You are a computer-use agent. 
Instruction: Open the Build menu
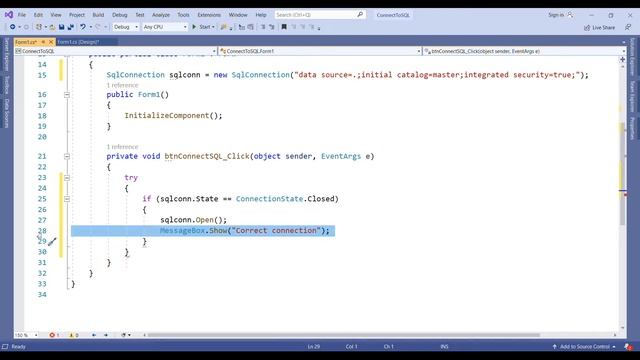click(98, 15)
